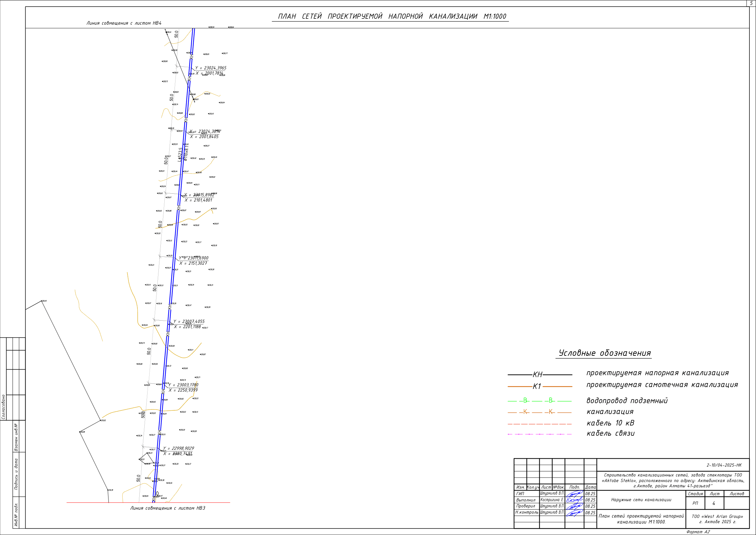
Task: Click the Наружные сети канализации cell
Action: point(641,500)
